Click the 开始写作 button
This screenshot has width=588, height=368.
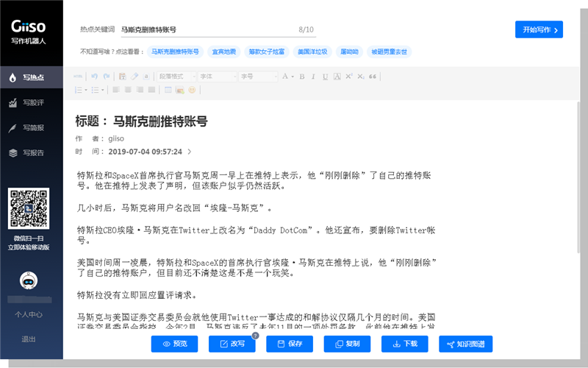[539, 29]
